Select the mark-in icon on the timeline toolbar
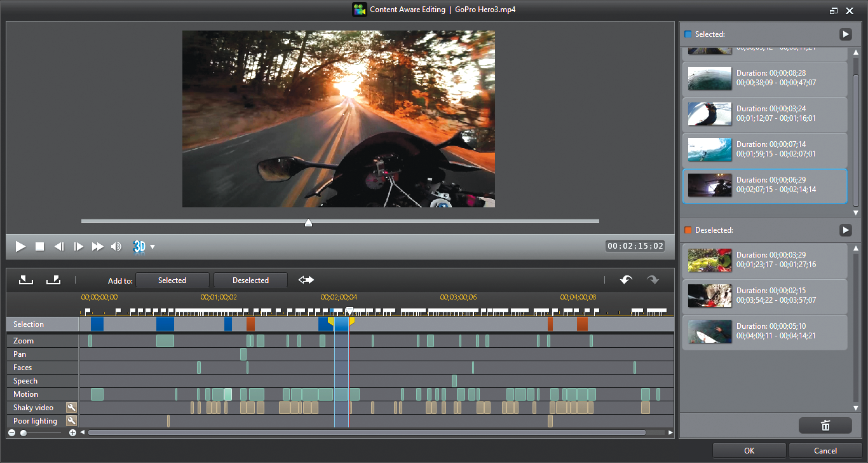 [x=26, y=280]
